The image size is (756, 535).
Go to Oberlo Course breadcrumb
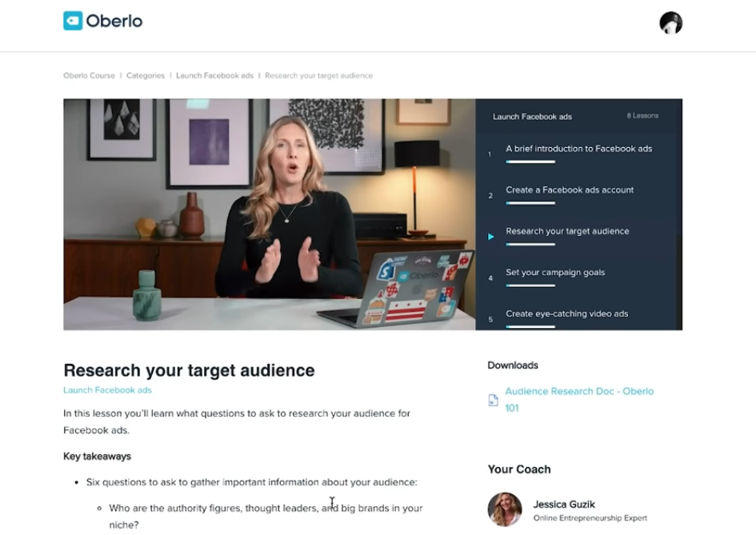pos(90,76)
